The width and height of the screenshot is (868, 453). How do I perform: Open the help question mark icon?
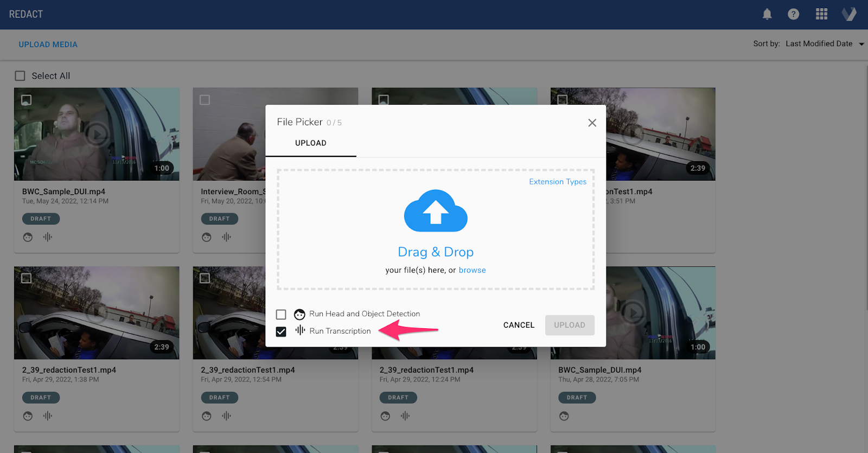pyautogui.click(x=793, y=14)
